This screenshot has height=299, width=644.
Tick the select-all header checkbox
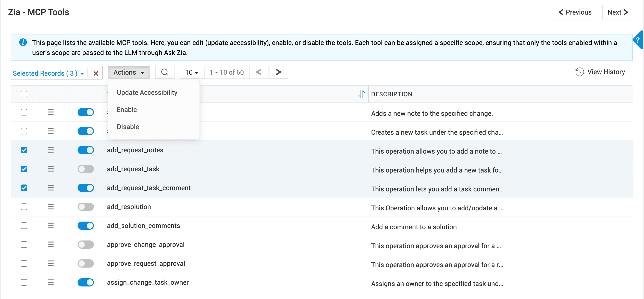[x=24, y=94]
